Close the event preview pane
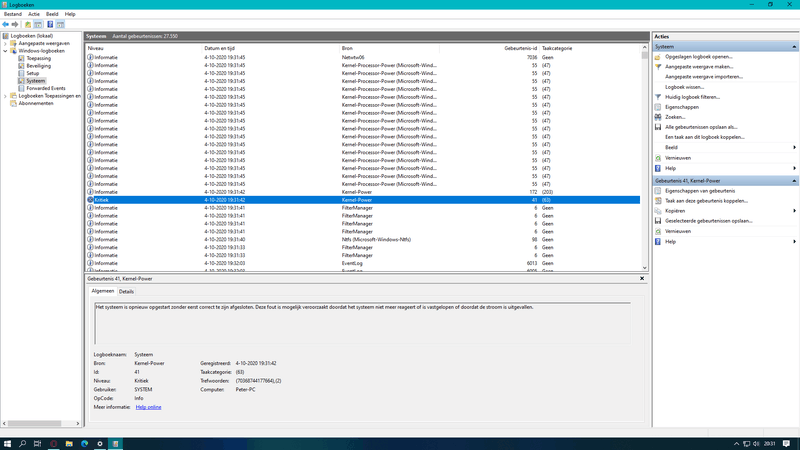The width and height of the screenshot is (800, 450). pos(642,279)
